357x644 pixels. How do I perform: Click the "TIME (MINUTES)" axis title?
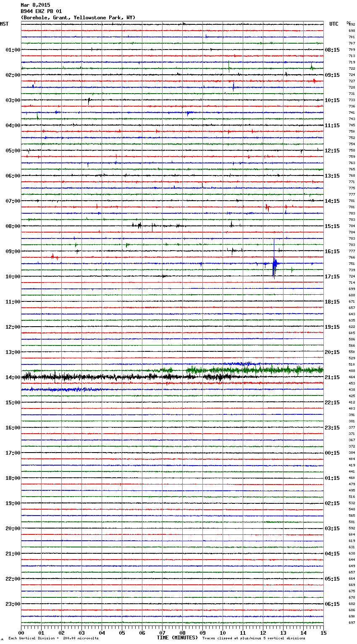pyautogui.click(x=177, y=638)
